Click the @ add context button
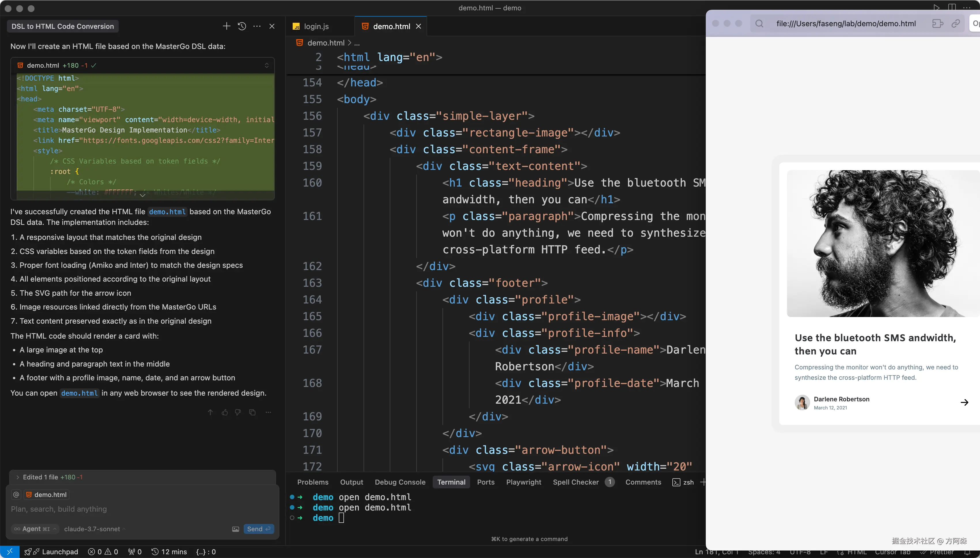This screenshot has height=558, width=980. point(16,495)
